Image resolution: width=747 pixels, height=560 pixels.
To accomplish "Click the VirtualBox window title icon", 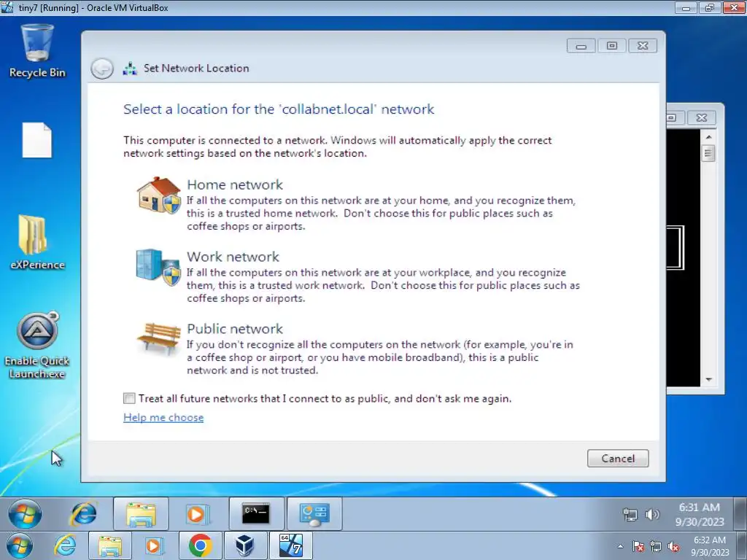I will pyautogui.click(x=7, y=7).
